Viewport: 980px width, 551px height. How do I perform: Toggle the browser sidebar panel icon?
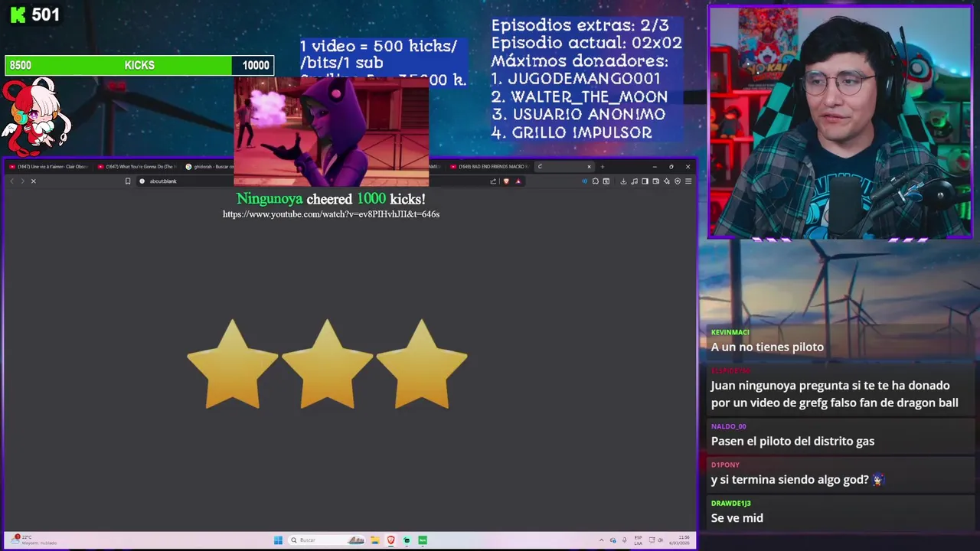pos(645,181)
